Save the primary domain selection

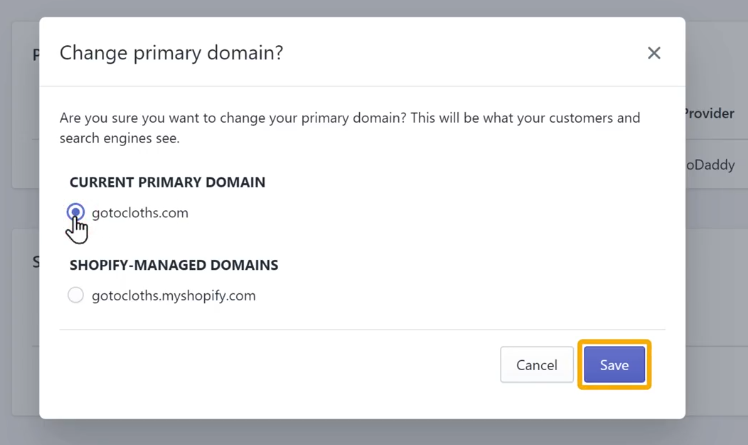614,365
